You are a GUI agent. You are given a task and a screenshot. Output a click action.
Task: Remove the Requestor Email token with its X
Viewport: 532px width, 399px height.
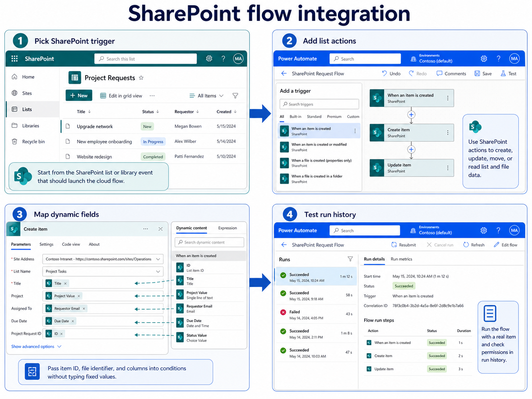84,309
